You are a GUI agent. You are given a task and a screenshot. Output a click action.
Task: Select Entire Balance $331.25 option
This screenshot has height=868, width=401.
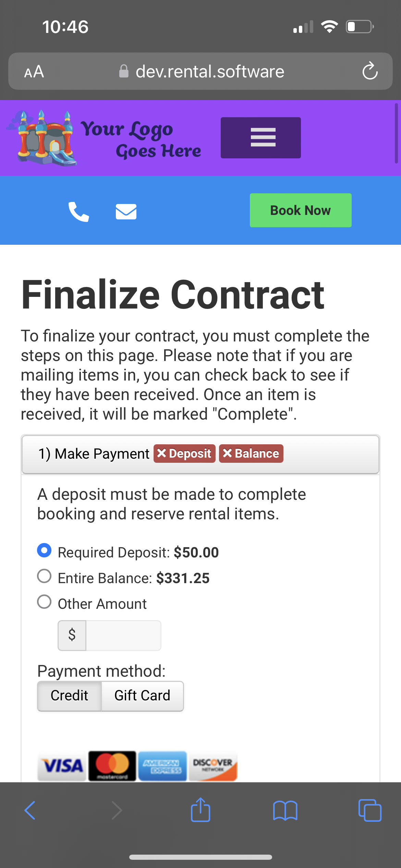point(45,576)
